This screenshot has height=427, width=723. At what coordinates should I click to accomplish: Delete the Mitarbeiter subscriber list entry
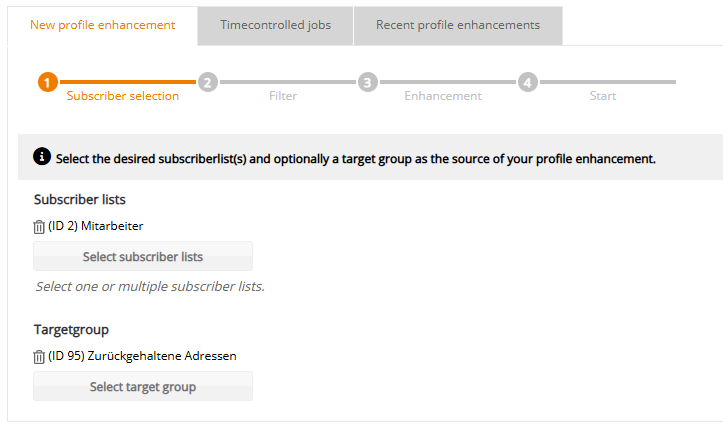pos(40,227)
